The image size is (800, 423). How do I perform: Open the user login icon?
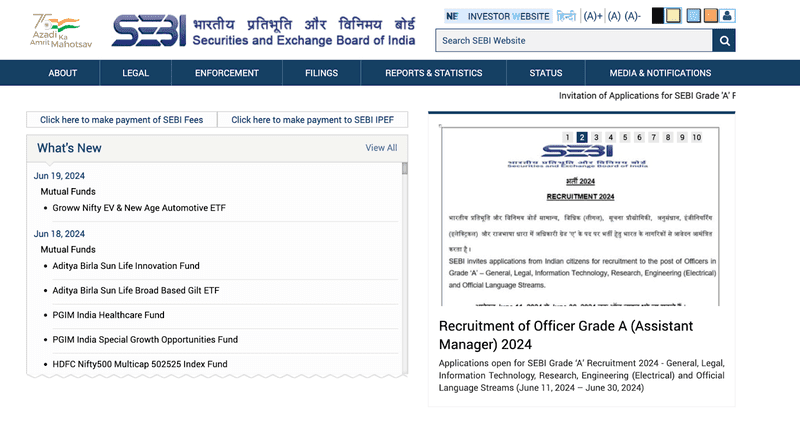(727, 16)
